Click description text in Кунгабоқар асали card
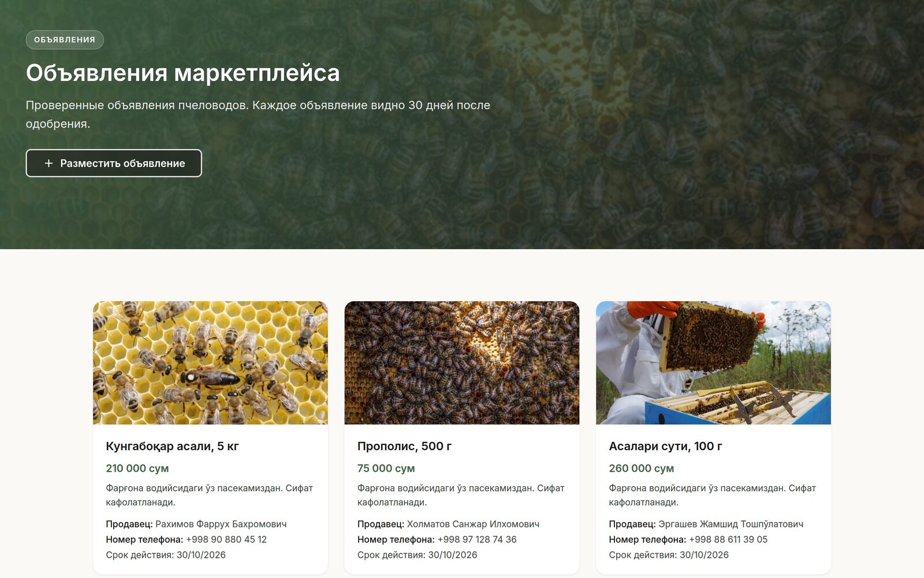 209,495
